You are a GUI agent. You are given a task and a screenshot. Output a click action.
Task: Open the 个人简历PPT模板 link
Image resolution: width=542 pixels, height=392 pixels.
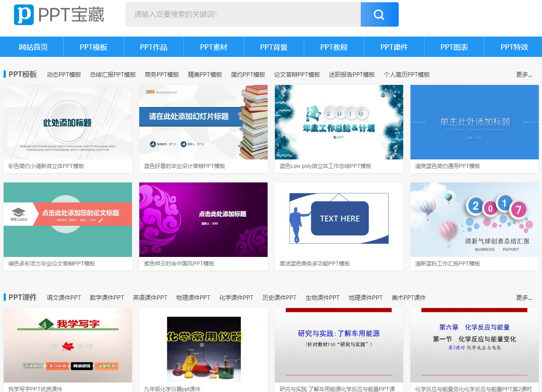click(x=407, y=75)
